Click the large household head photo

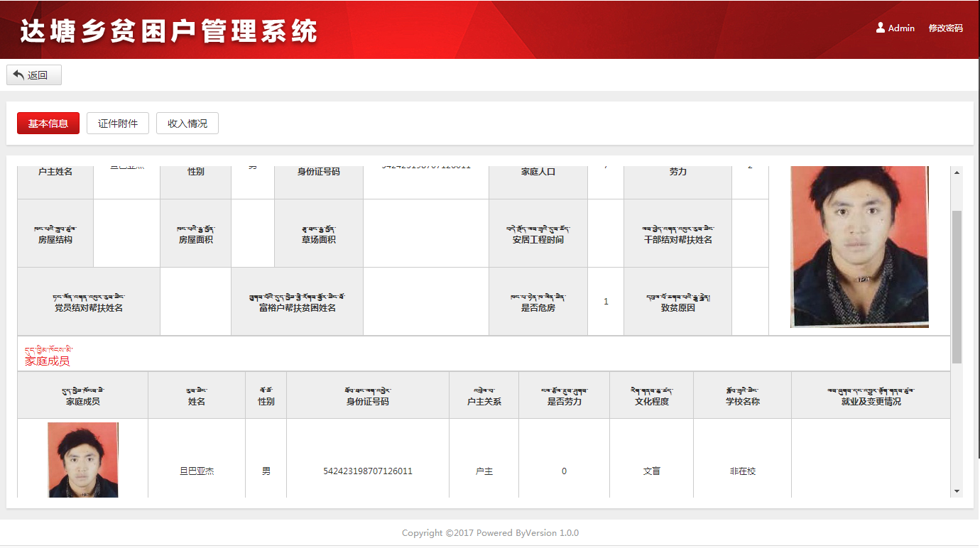click(859, 246)
